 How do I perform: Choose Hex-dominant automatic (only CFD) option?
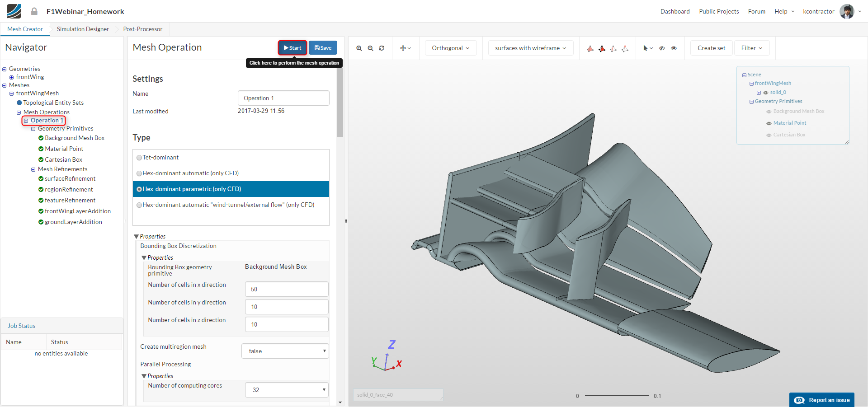(139, 173)
